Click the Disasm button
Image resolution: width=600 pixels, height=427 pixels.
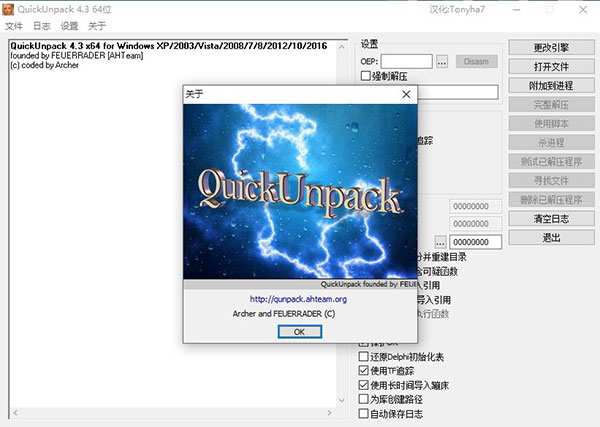476,62
